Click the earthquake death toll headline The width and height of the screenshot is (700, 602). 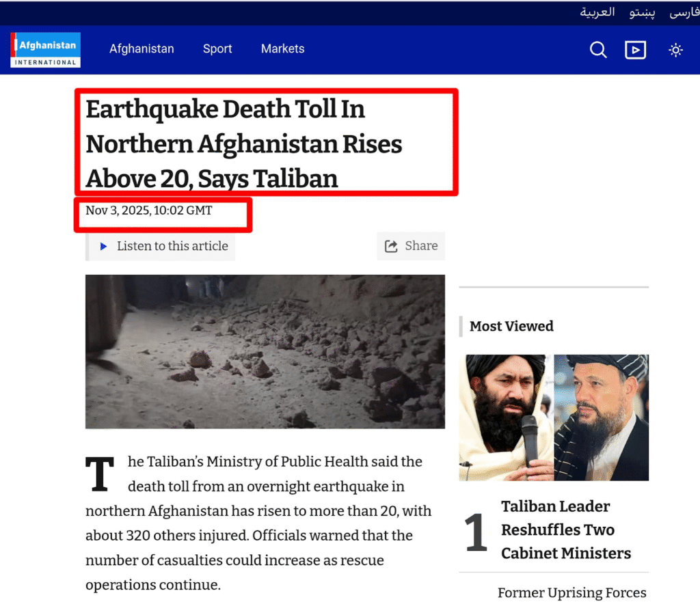[243, 143]
